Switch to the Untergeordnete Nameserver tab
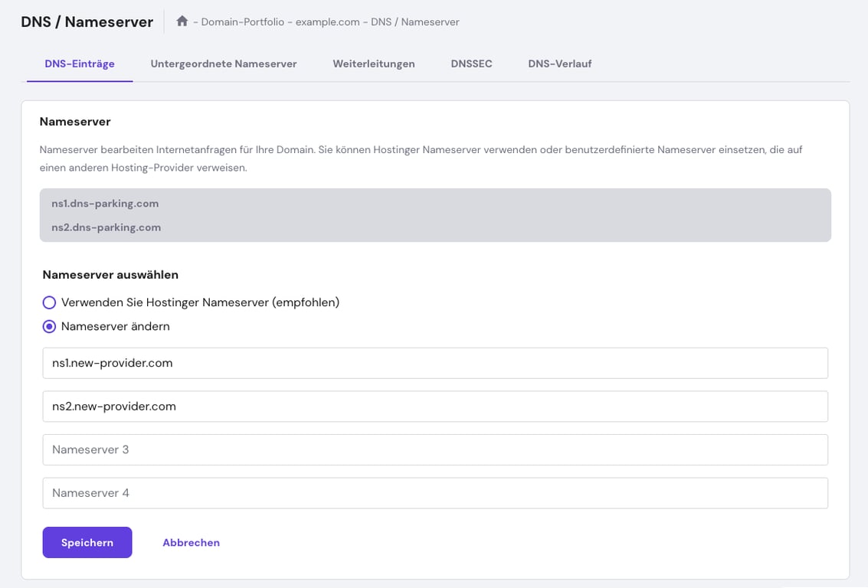868x588 pixels. pyautogui.click(x=224, y=64)
